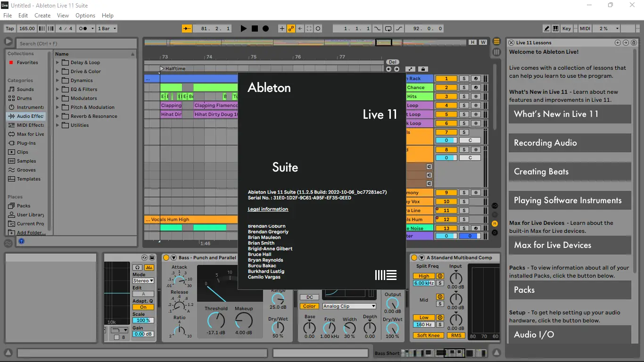Expand the Reverb & Resonance folder
Viewport: 644px width, 362px height.
click(x=58, y=116)
